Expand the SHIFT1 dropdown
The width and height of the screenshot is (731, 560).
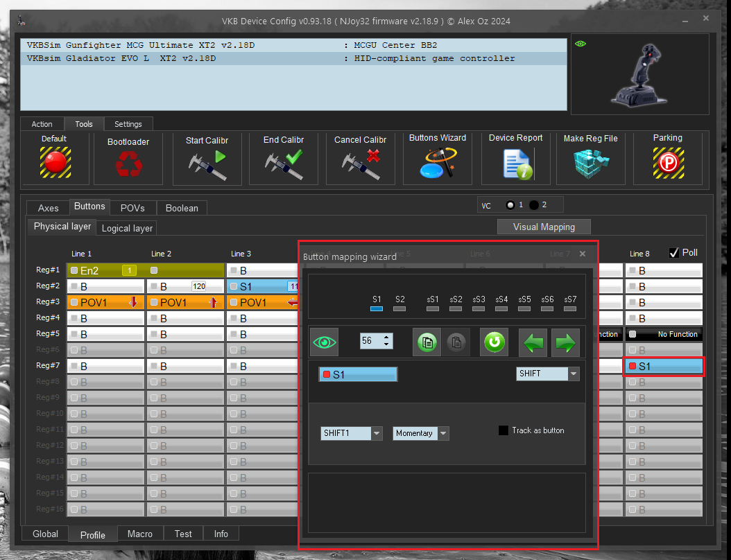click(x=377, y=434)
